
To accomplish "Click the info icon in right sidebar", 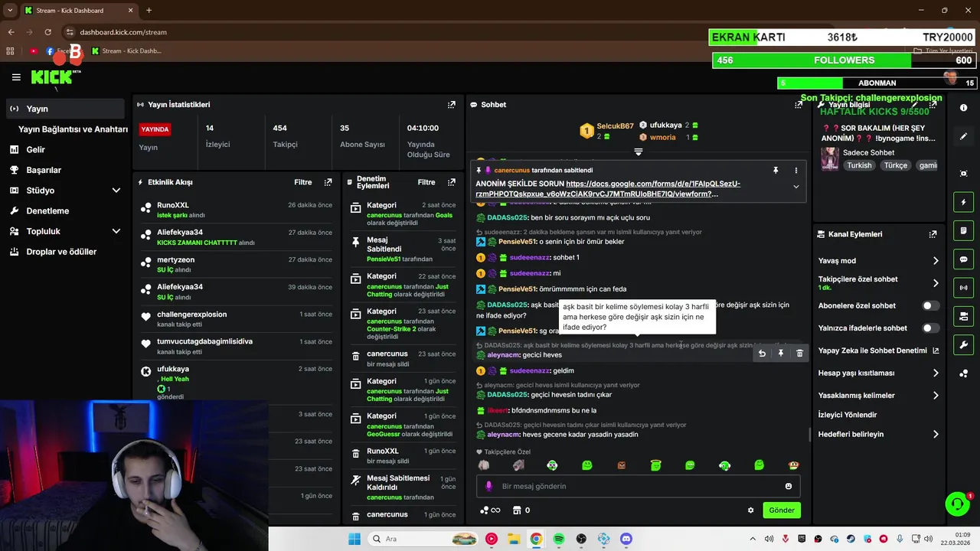I will pos(963,108).
